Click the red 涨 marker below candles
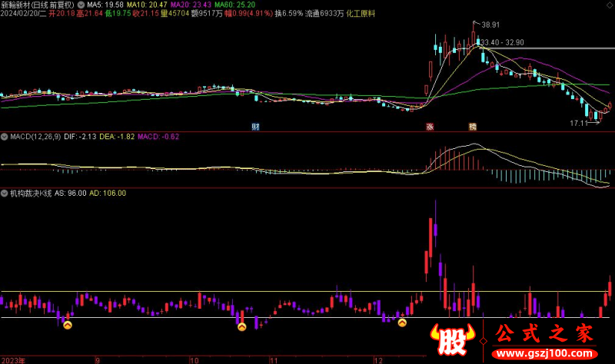The image size is (615, 364). [431, 125]
